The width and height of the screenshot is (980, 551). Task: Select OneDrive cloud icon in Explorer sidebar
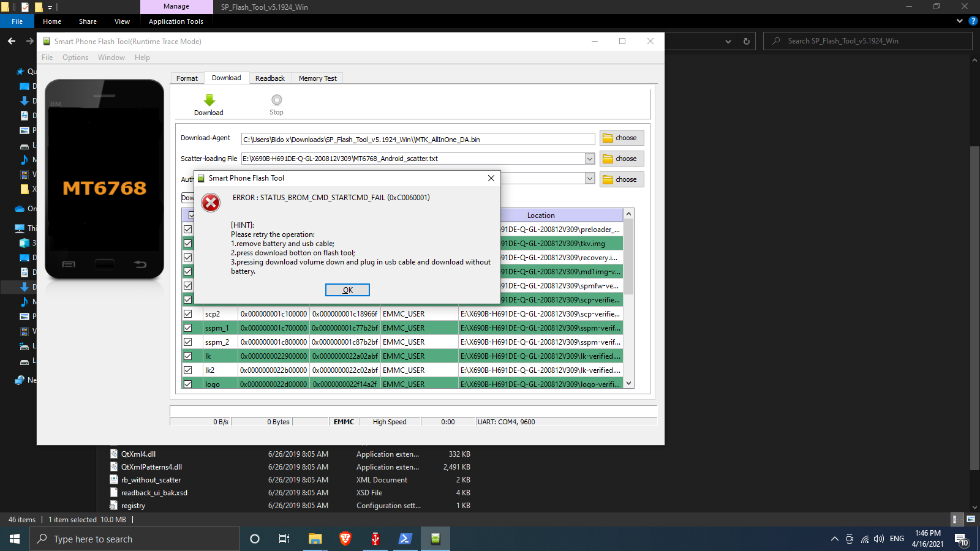pyautogui.click(x=20, y=209)
